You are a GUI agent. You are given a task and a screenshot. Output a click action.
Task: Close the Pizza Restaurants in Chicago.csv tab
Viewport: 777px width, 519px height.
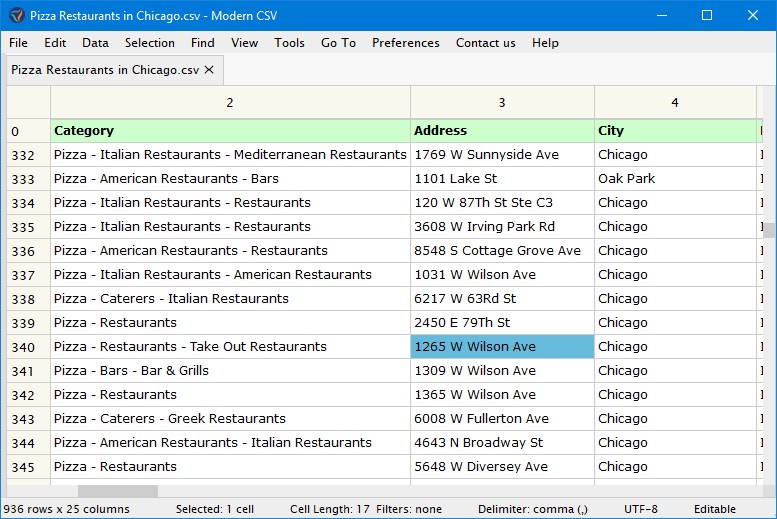point(209,70)
